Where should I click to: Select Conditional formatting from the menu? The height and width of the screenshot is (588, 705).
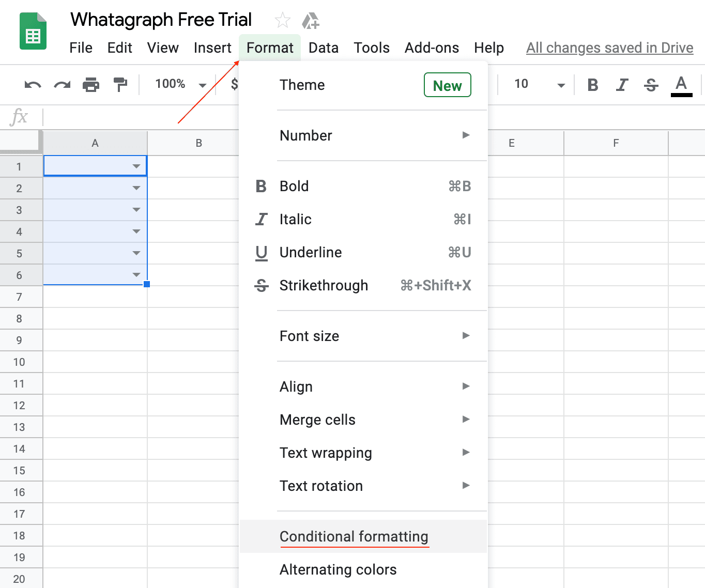354,536
